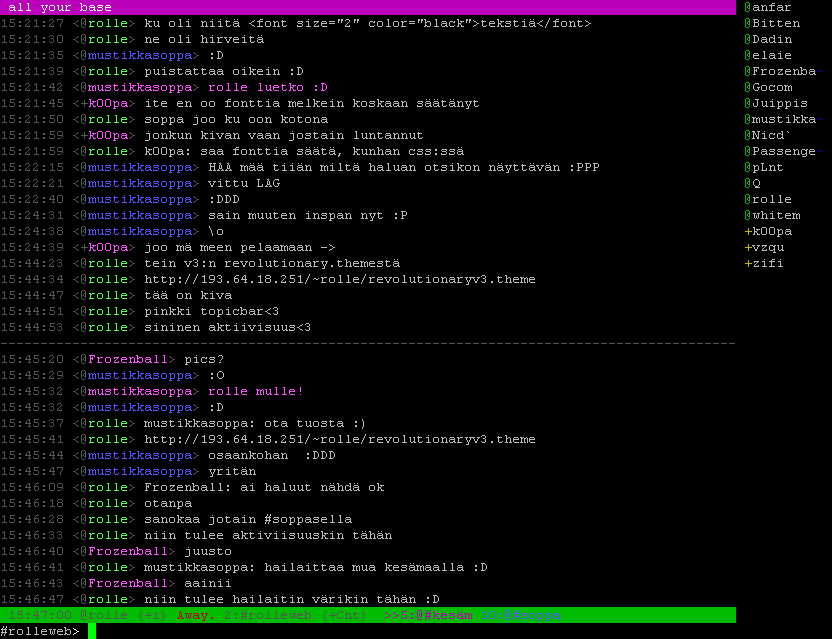Switch to window 2:#rolleweb in status bar
The image size is (832, 639).
[x=269, y=615]
